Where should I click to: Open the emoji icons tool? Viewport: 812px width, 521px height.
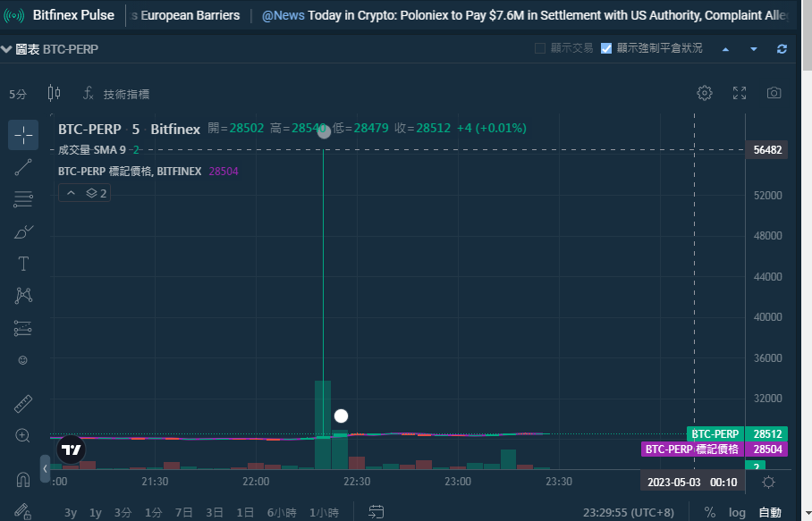(22, 360)
